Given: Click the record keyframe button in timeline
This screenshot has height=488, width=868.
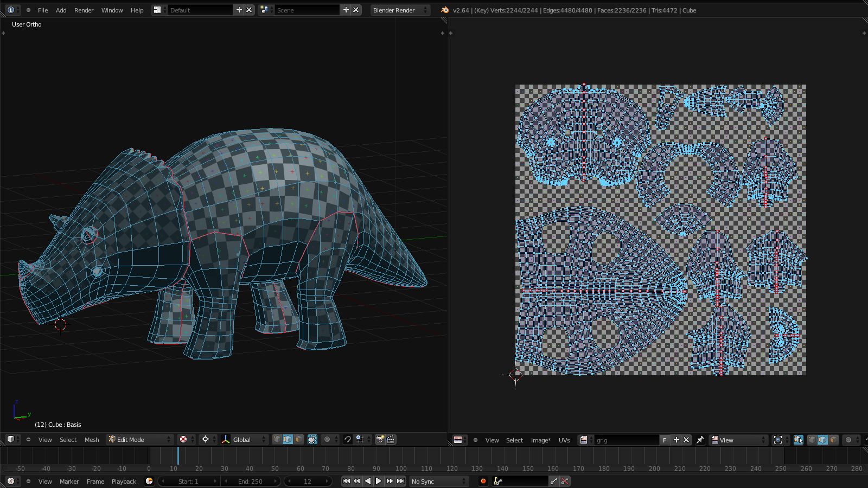Looking at the screenshot, I should 483,481.
